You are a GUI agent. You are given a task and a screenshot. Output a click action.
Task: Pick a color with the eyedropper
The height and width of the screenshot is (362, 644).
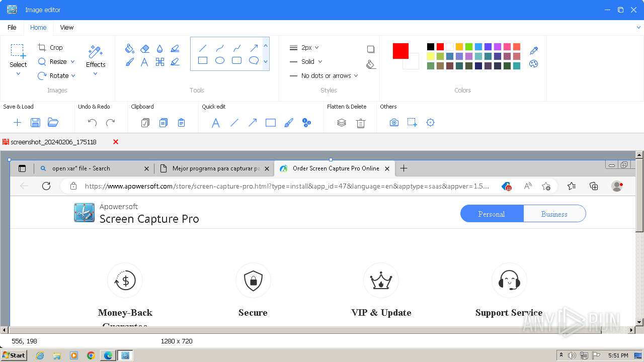coord(534,50)
